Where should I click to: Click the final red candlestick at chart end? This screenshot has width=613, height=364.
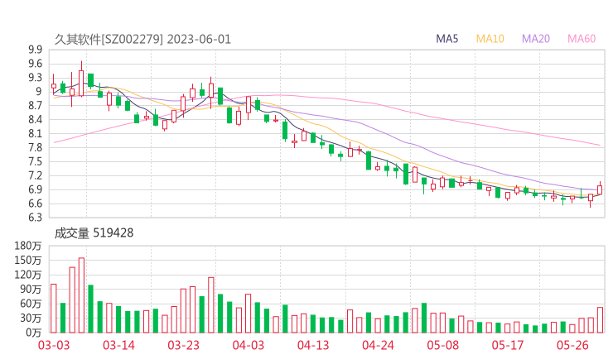pyautogui.click(x=600, y=189)
